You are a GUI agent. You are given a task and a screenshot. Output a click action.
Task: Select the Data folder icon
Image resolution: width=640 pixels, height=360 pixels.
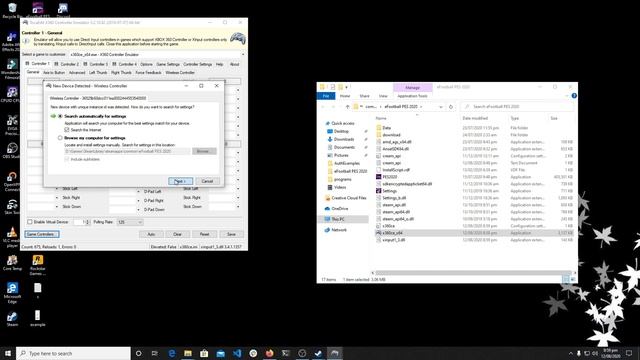[x=378, y=128]
